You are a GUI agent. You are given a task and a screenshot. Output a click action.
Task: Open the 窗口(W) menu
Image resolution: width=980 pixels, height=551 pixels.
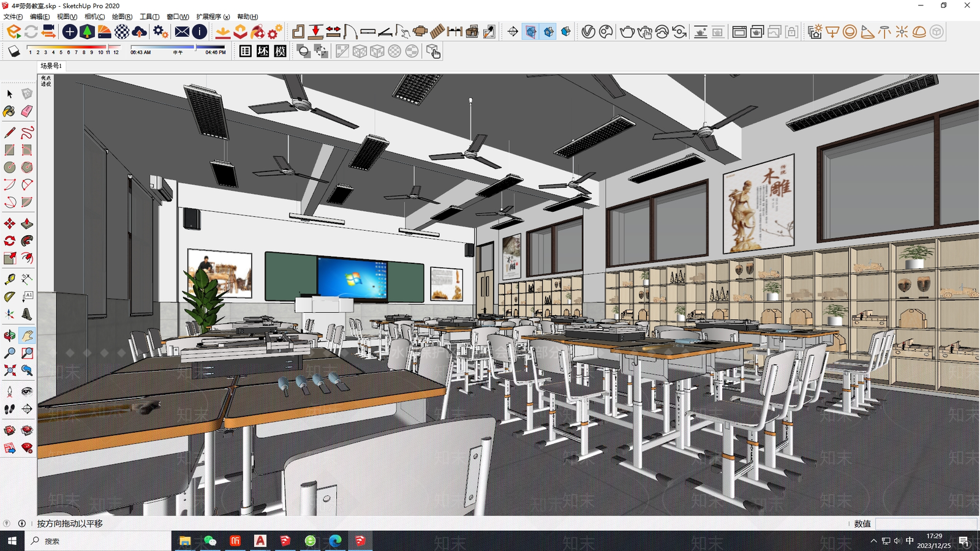pyautogui.click(x=178, y=17)
